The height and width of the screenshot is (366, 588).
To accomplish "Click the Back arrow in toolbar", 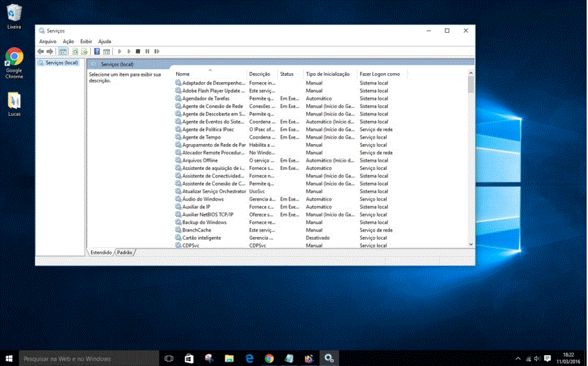I will (x=40, y=51).
